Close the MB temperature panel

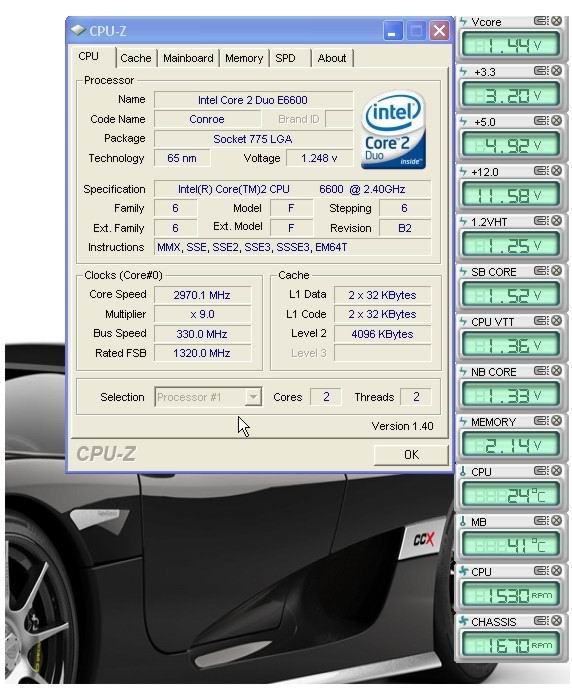pos(557,521)
